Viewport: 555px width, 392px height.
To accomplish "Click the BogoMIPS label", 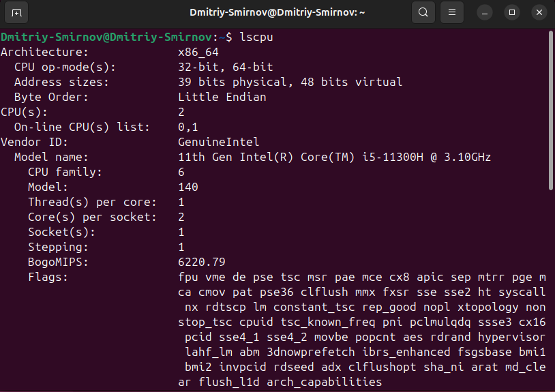I will [58, 262].
